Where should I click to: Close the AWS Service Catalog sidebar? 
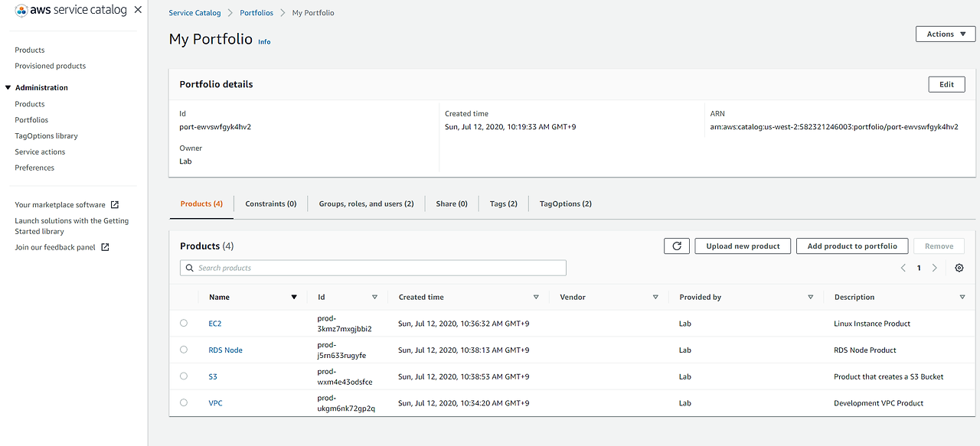138,10
